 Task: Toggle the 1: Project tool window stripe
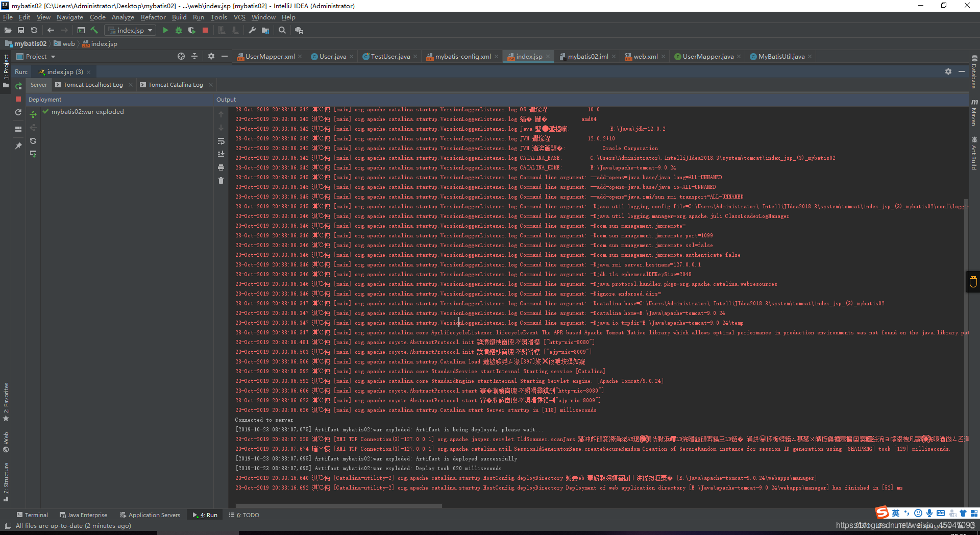tap(6, 71)
